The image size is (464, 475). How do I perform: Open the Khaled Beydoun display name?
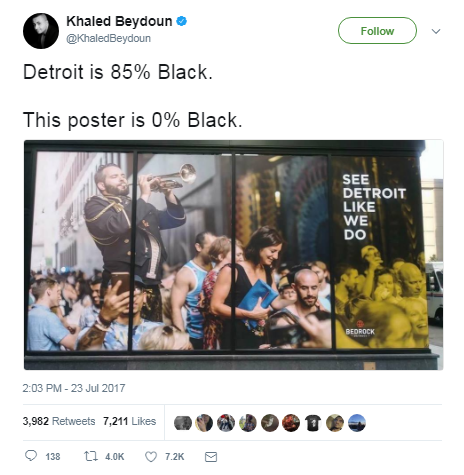(119, 21)
